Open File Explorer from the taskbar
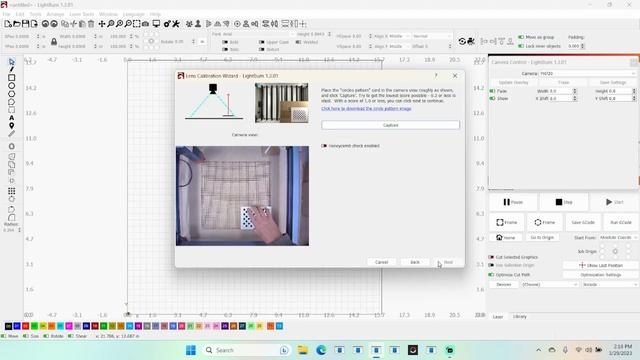640x360 pixels. pos(302,350)
